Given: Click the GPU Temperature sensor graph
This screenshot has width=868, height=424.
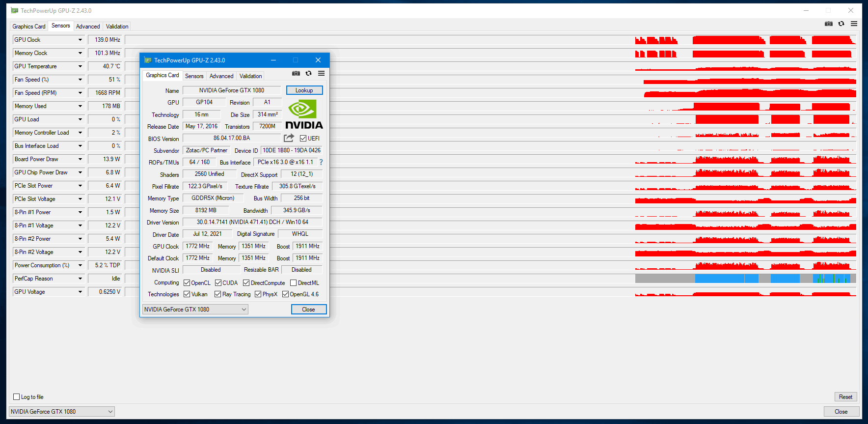Looking at the screenshot, I should pyautogui.click(x=490, y=66).
